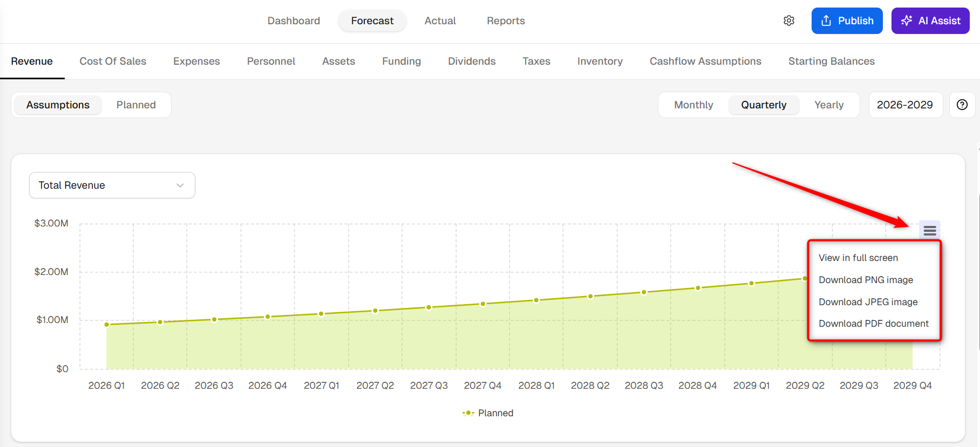
Task: Open the settings gear icon
Action: [789, 20]
